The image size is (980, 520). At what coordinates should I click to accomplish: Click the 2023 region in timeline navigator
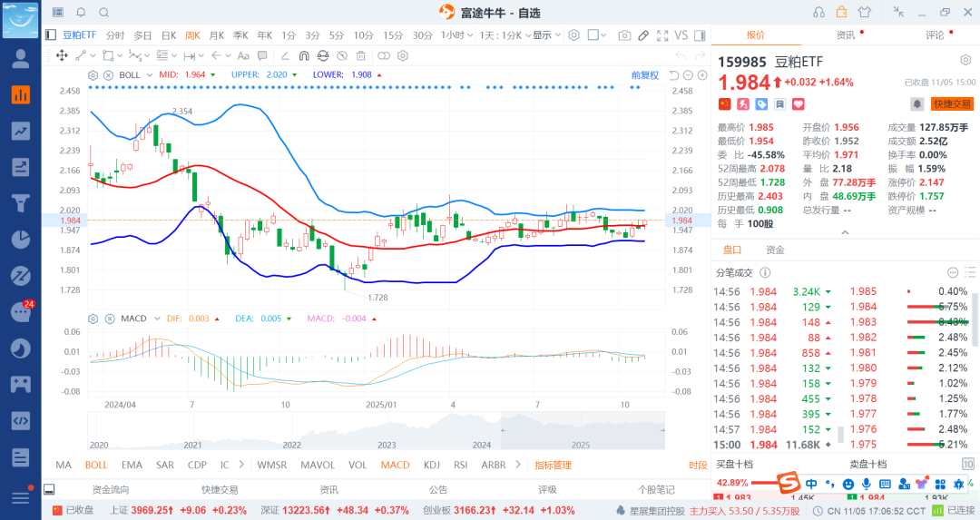pos(387,445)
